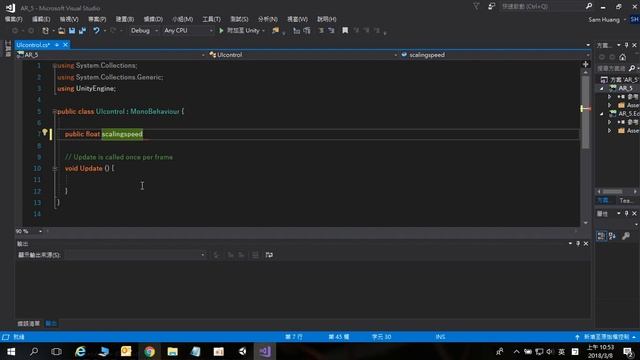Click the alphabetical sort icon in Properties panel

click(x=612, y=236)
